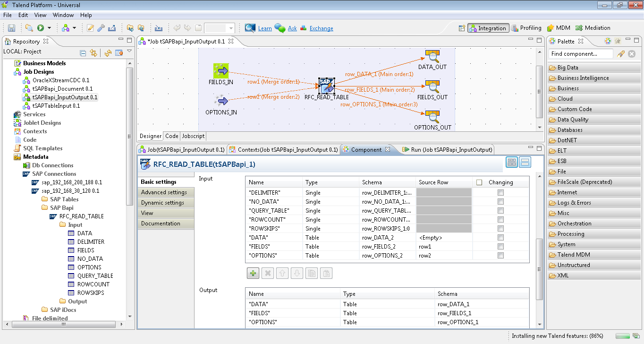
Task: Click the export arrow icon in toolbar
Action: pyautogui.click(x=112, y=28)
